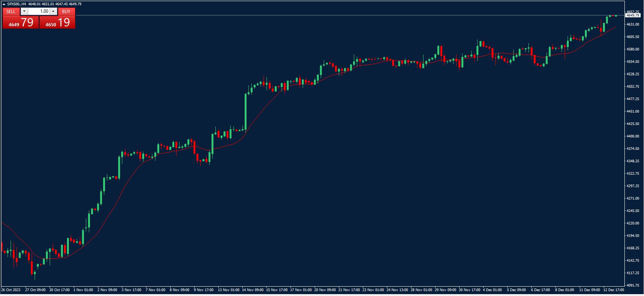This screenshot has height=296, width=644.
Task: Increase lot volume with the up arrow
Action: click(53, 11)
